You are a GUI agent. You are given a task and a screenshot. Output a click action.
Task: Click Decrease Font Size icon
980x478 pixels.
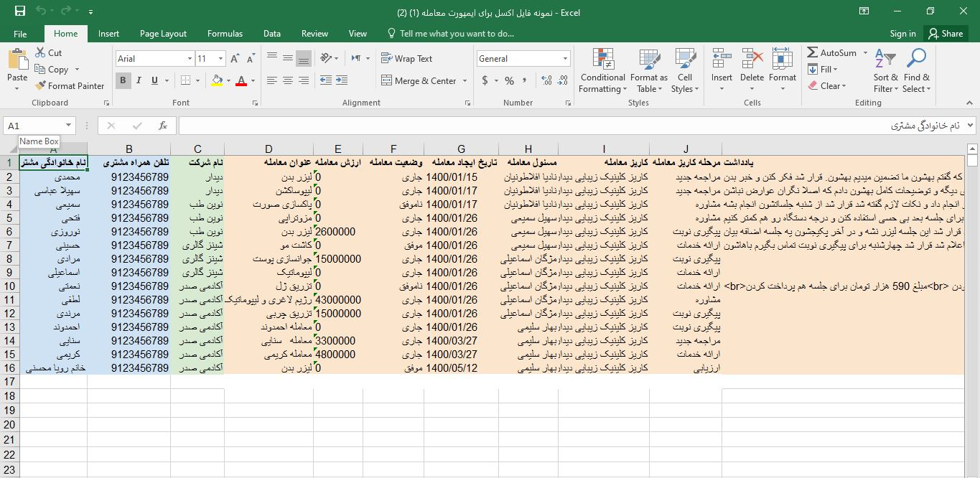click(x=250, y=59)
